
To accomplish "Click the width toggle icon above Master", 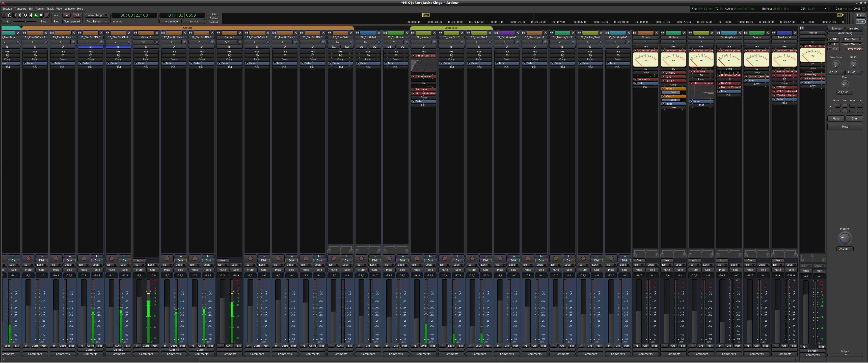I will tap(802, 28).
